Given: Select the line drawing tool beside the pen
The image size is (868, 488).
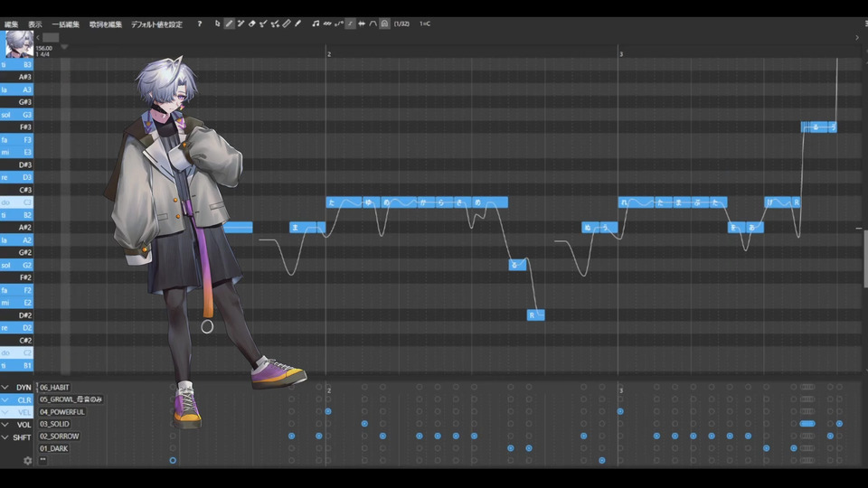Looking at the screenshot, I should click(241, 23).
